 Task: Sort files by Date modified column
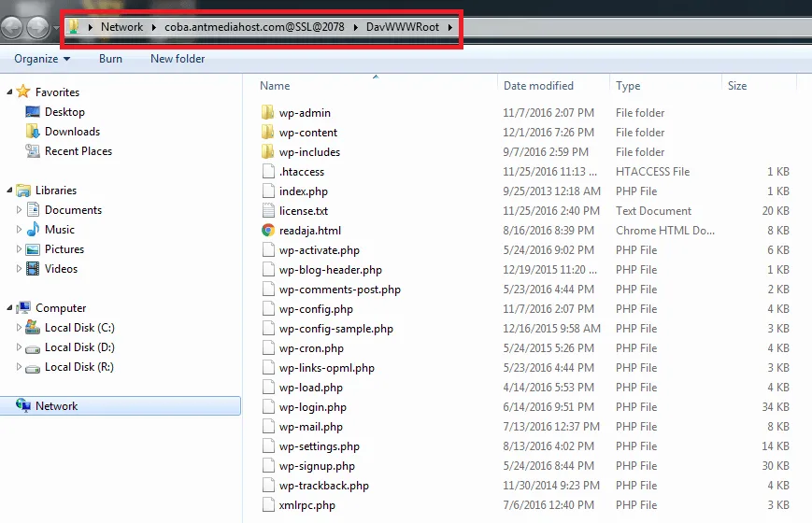point(538,86)
